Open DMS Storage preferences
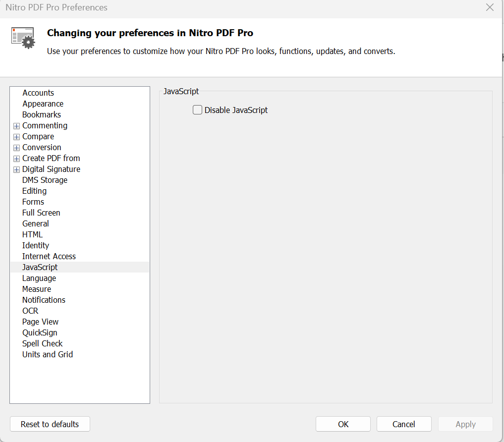 [45, 180]
